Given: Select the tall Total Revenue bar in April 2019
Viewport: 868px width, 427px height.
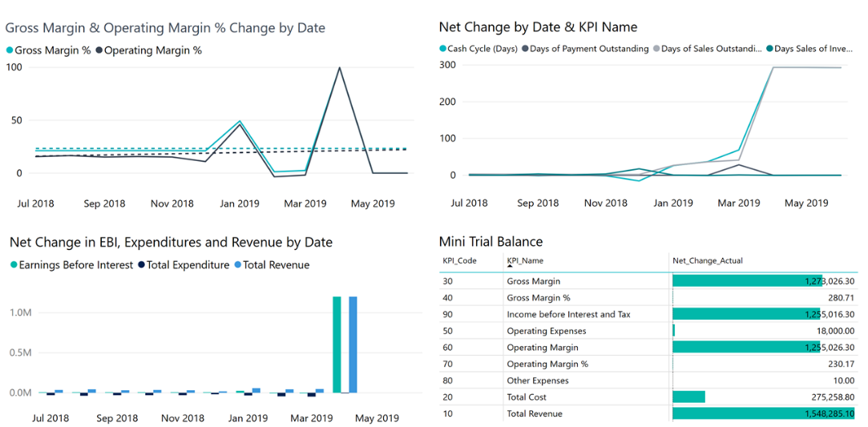Looking at the screenshot, I should click(353, 344).
